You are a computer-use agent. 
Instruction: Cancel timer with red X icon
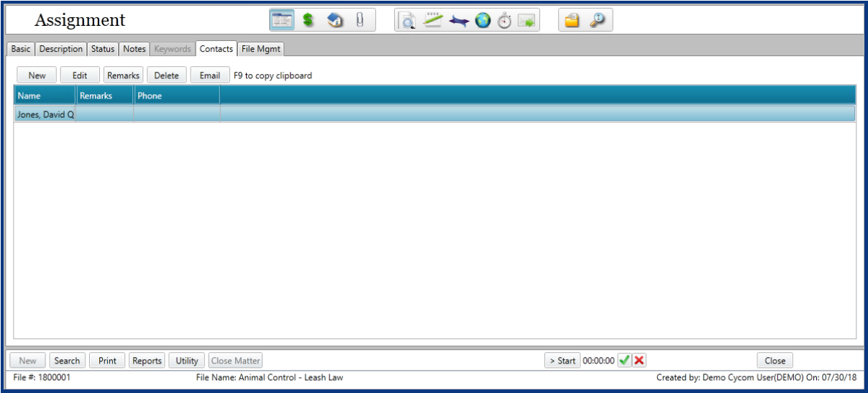pos(639,361)
